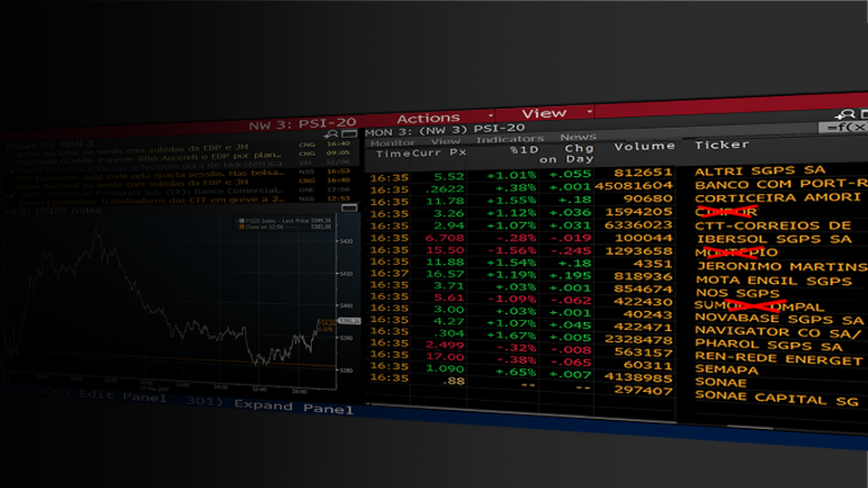Switch to the Monitor tab

pyautogui.click(x=393, y=142)
